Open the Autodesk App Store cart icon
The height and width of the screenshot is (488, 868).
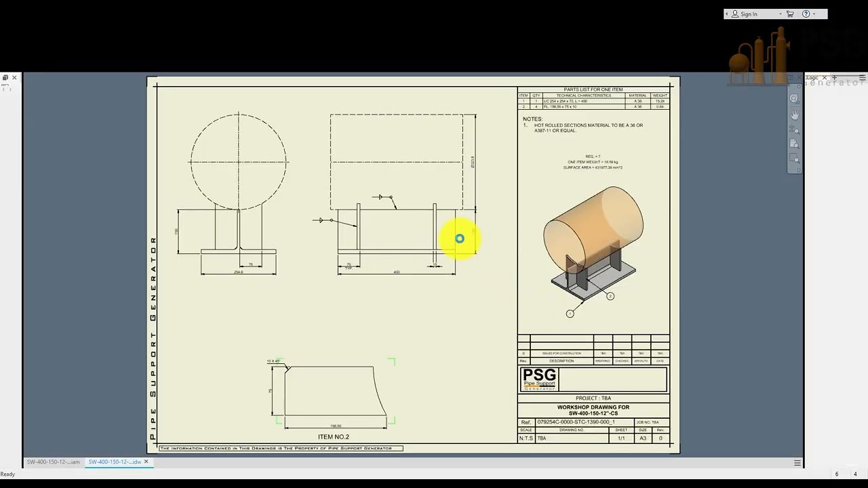click(x=790, y=14)
